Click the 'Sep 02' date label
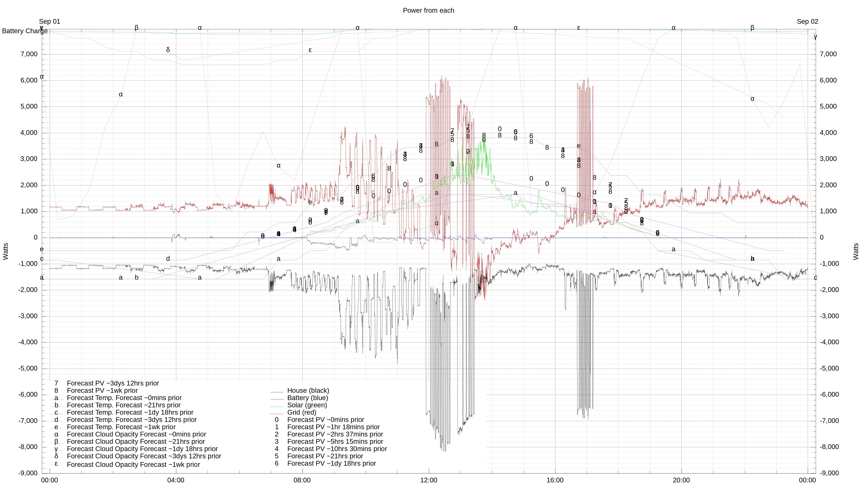Viewport: 868px width, 488px height. click(807, 22)
